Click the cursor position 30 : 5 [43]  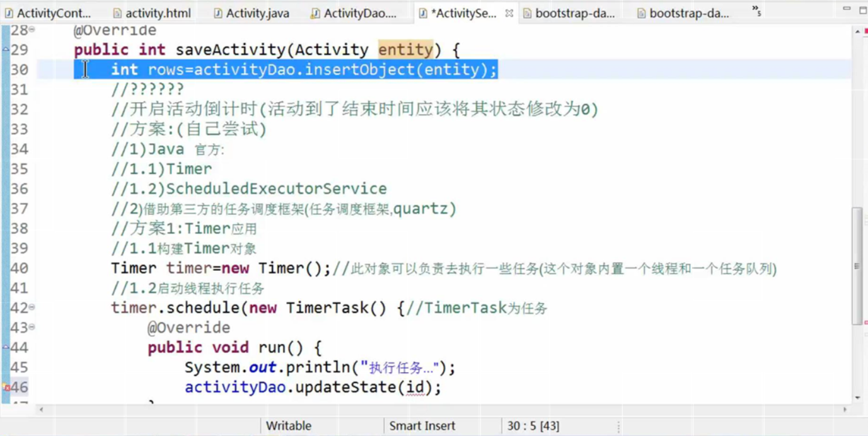[x=533, y=426]
